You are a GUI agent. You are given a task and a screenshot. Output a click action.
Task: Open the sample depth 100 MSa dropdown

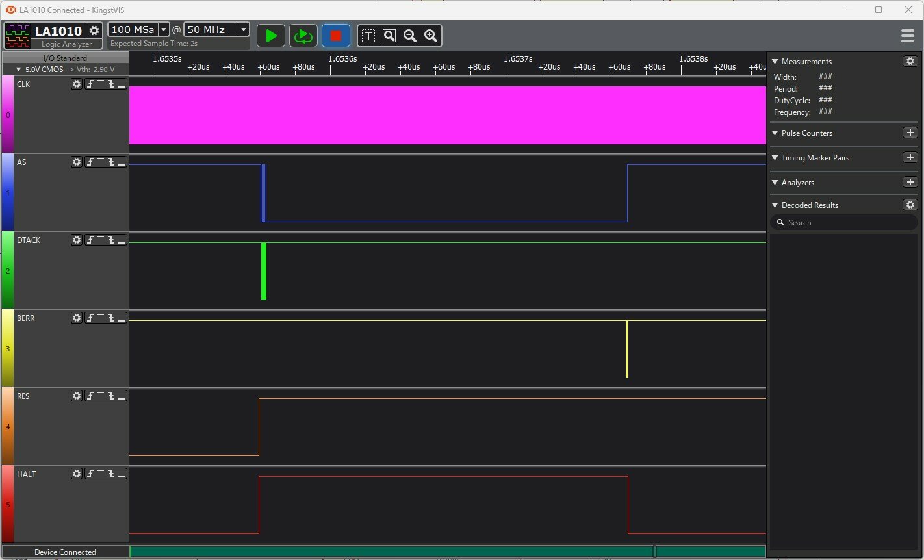click(164, 30)
